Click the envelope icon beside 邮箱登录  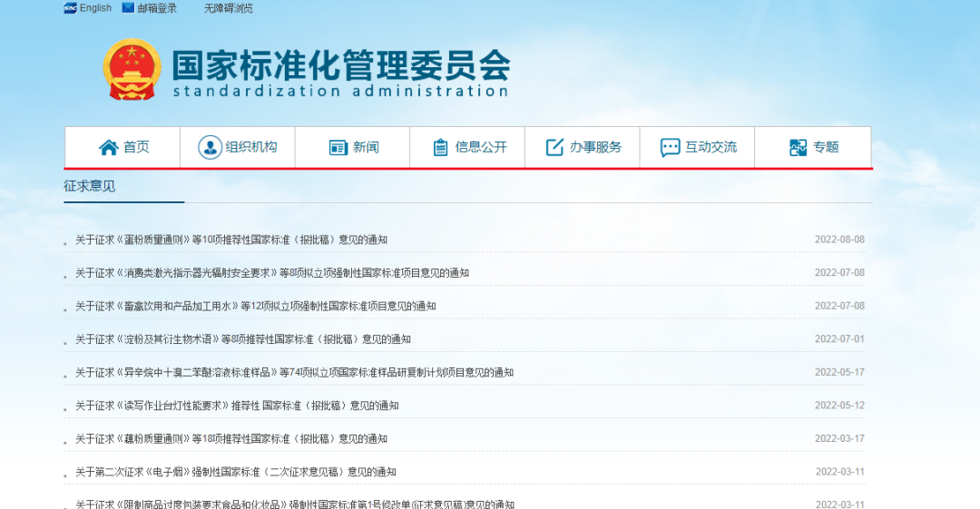128,8
